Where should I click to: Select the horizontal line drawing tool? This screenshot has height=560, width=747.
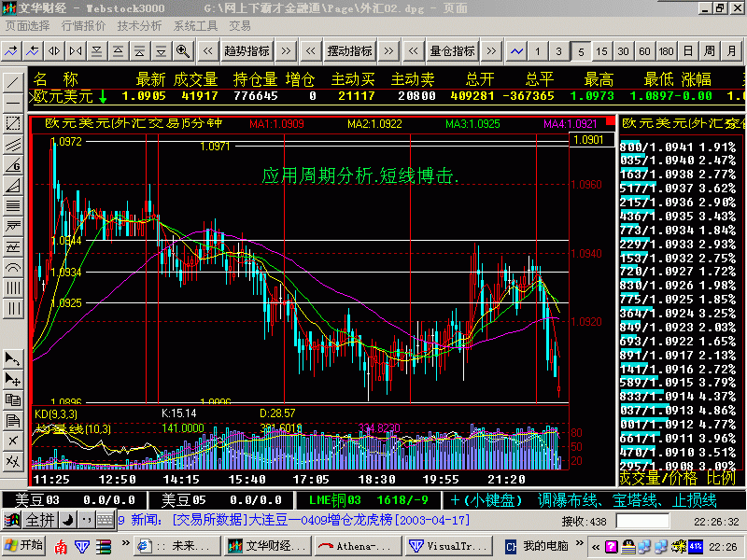[13, 104]
